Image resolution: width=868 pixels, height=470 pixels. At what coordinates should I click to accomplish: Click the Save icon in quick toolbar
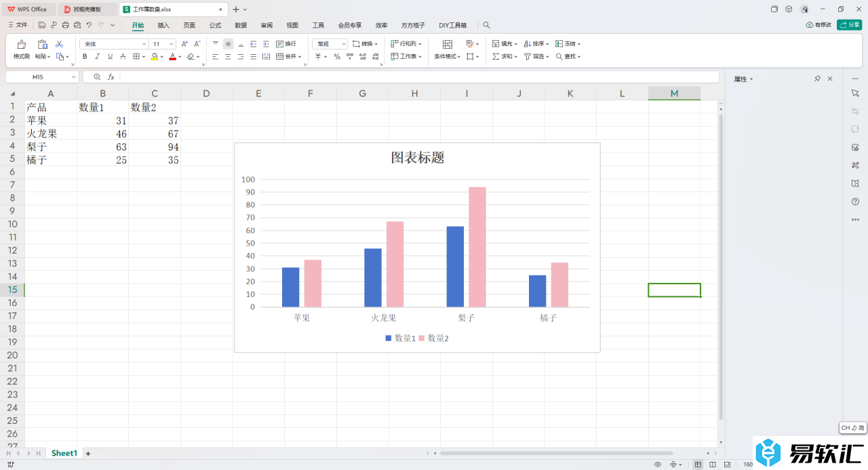point(42,25)
